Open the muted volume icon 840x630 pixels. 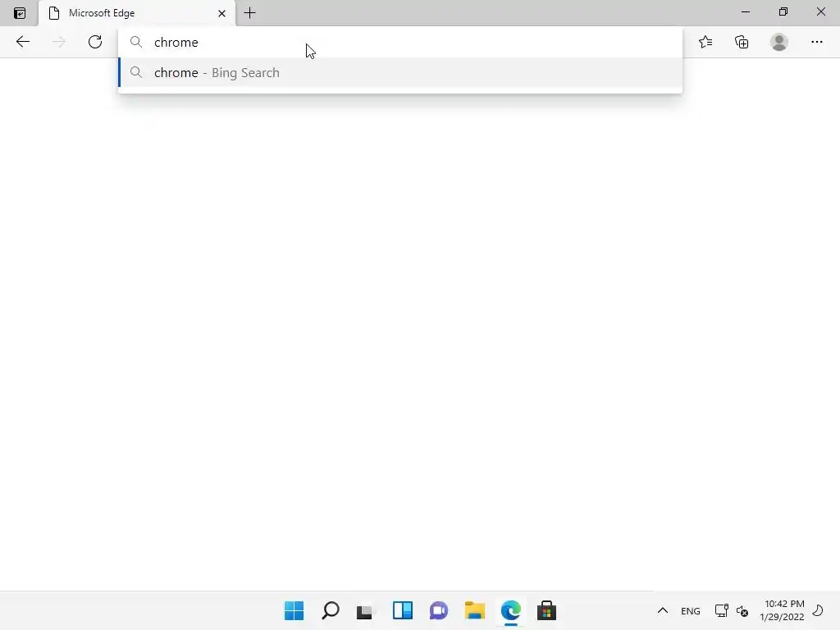click(x=742, y=610)
